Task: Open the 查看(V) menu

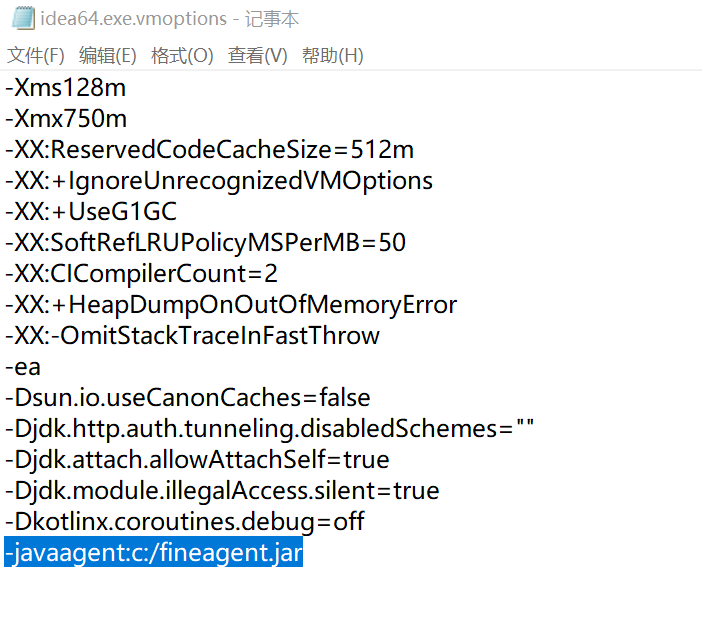Action: click(x=257, y=56)
